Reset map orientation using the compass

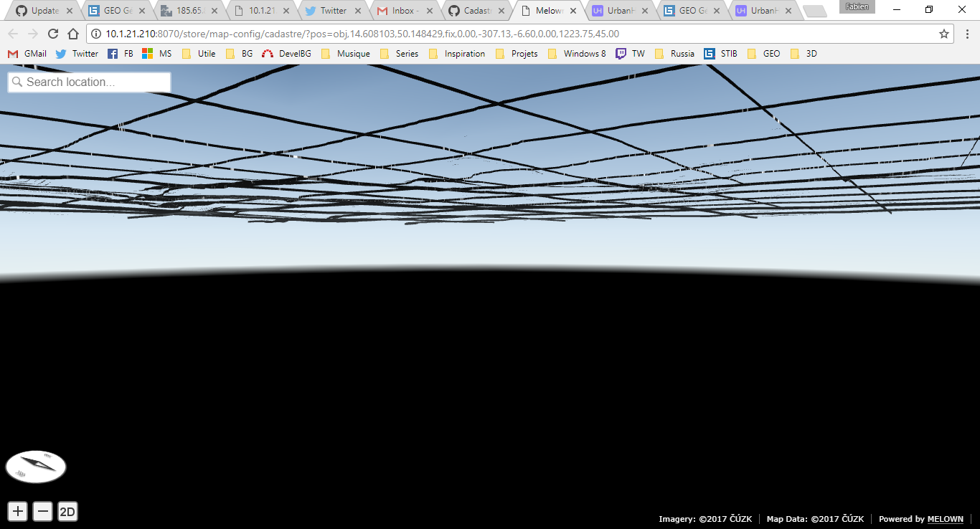click(x=35, y=467)
